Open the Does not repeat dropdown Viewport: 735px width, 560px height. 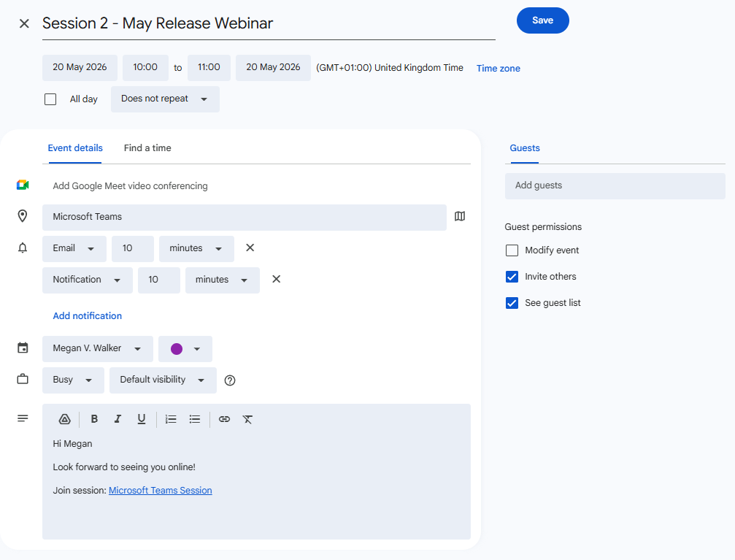(165, 99)
